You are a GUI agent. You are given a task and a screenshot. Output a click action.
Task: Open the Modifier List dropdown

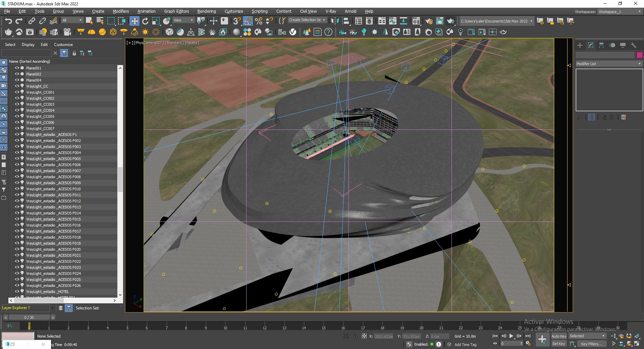pos(609,64)
